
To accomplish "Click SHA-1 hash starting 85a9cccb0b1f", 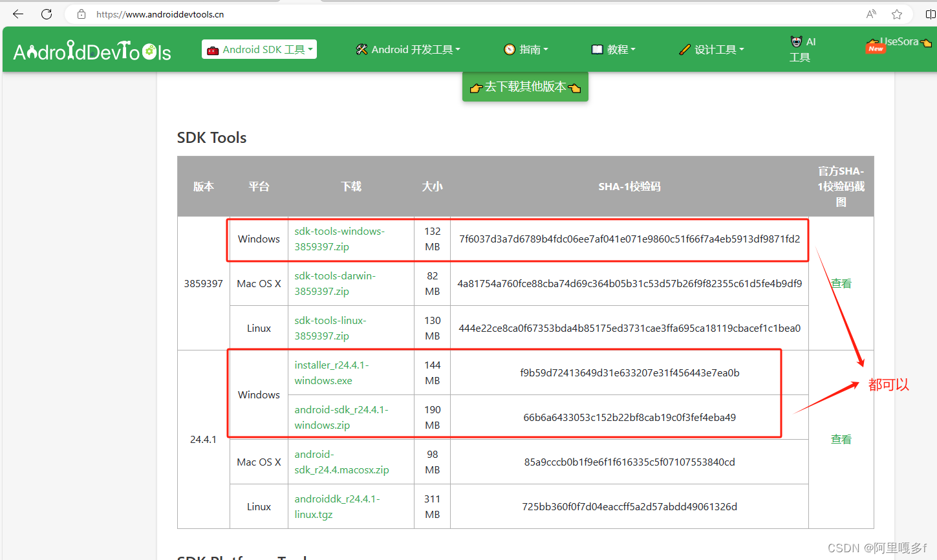I will 629,462.
